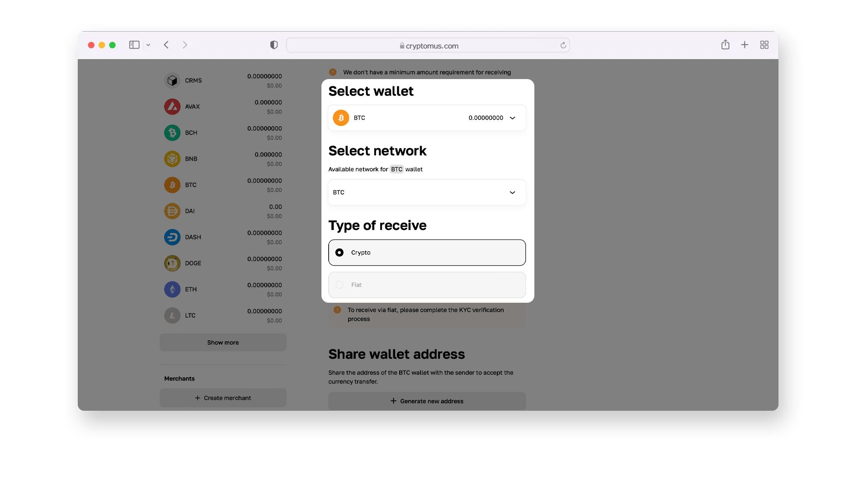Select the AVAX red coin icon

[172, 107]
